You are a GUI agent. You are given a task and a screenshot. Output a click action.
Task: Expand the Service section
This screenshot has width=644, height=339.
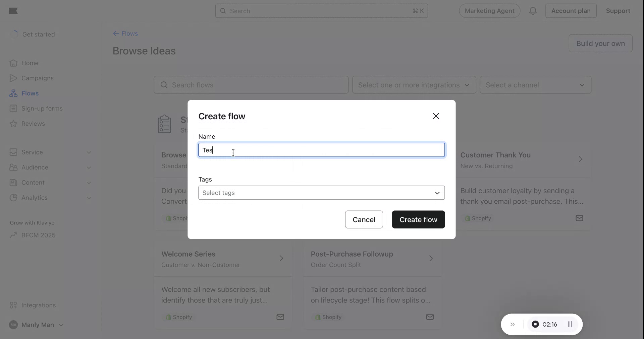point(89,152)
